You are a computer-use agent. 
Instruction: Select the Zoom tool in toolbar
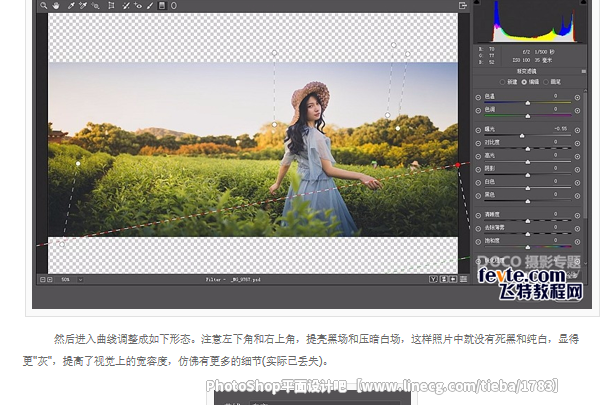pos(42,6)
